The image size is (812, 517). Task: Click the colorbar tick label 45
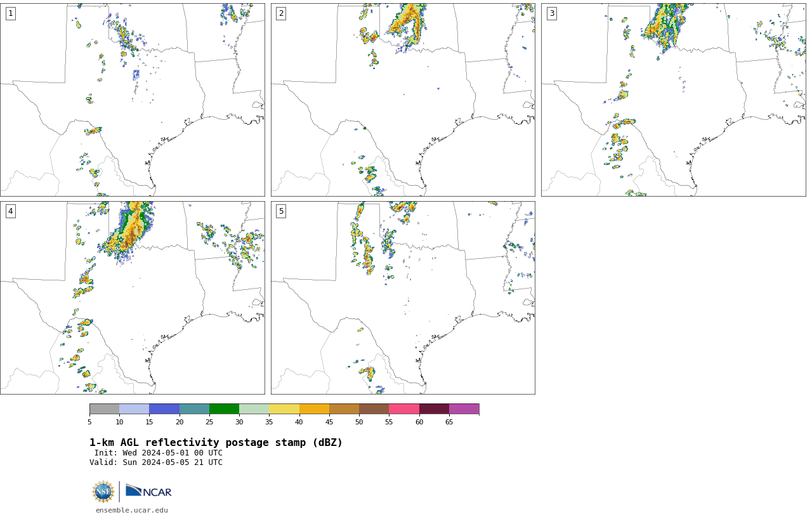coord(329,422)
